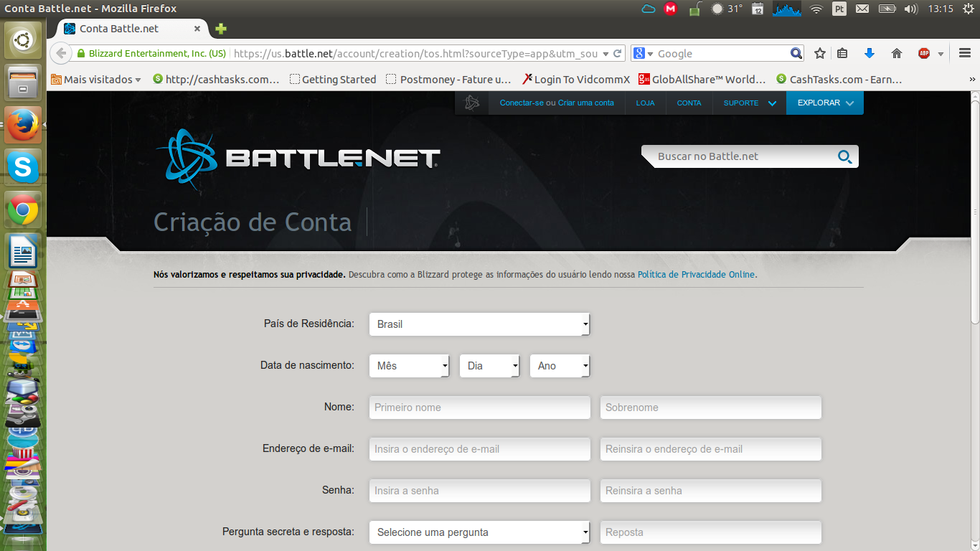The height and width of the screenshot is (551, 980).
Task: Open the Mês birth month dropdown
Action: [x=409, y=366]
